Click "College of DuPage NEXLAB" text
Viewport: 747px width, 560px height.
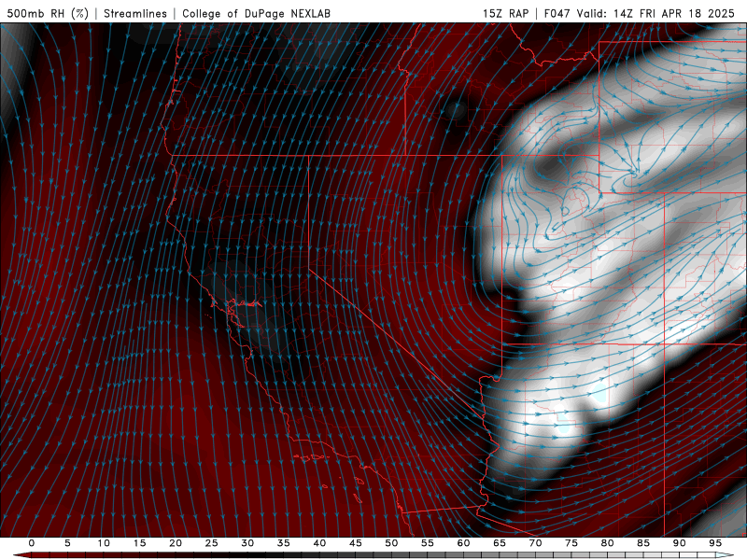click(256, 14)
